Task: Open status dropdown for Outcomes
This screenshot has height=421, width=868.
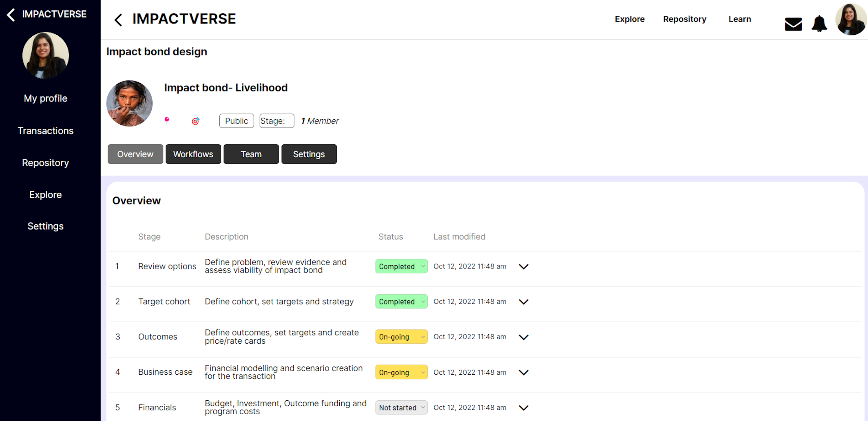Action: tap(401, 337)
